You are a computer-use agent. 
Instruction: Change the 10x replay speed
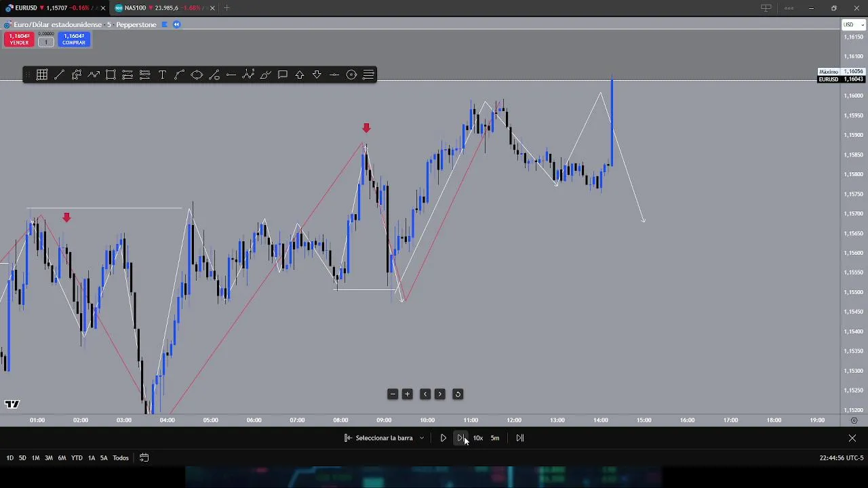(x=478, y=438)
